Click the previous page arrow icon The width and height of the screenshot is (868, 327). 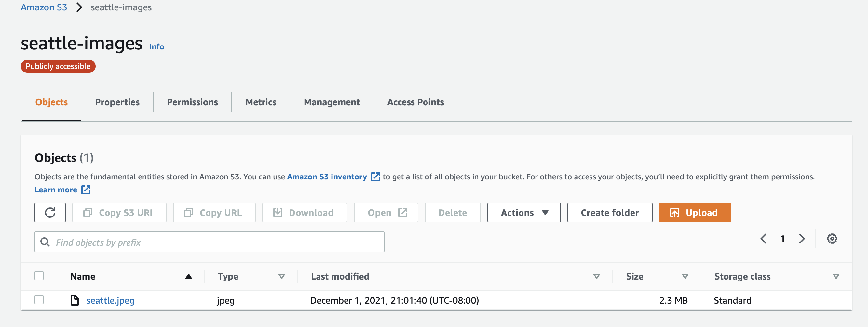[763, 239]
